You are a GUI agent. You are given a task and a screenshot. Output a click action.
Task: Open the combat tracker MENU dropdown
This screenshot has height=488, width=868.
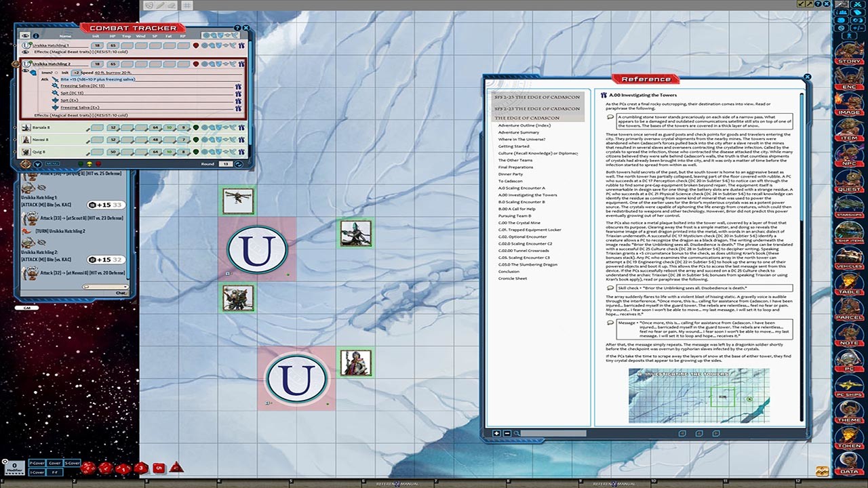53,163
